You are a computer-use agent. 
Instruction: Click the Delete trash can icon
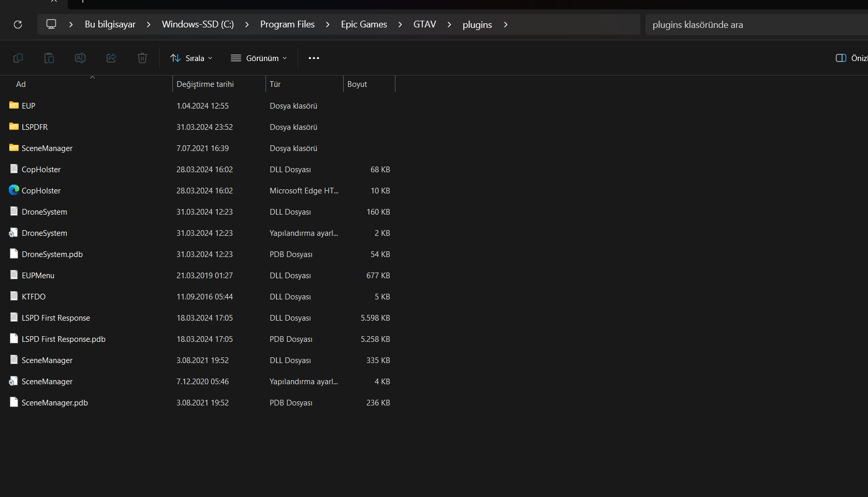142,58
